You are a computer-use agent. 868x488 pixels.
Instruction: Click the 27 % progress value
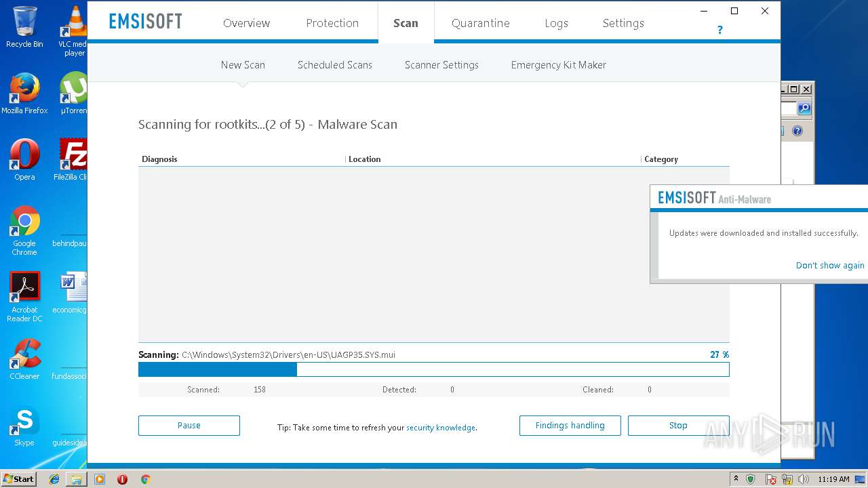[719, 354]
